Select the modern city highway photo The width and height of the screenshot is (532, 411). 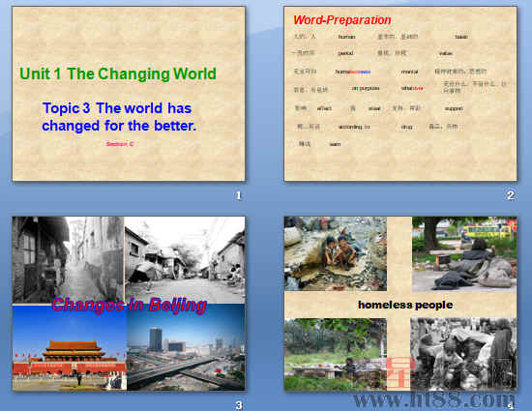(x=186, y=347)
